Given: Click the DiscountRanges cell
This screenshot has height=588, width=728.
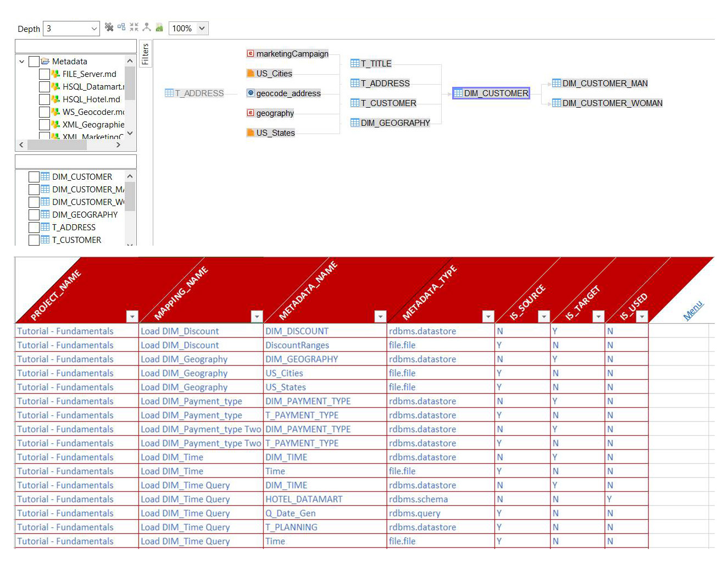Looking at the screenshot, I should click(x=325, y=345).
